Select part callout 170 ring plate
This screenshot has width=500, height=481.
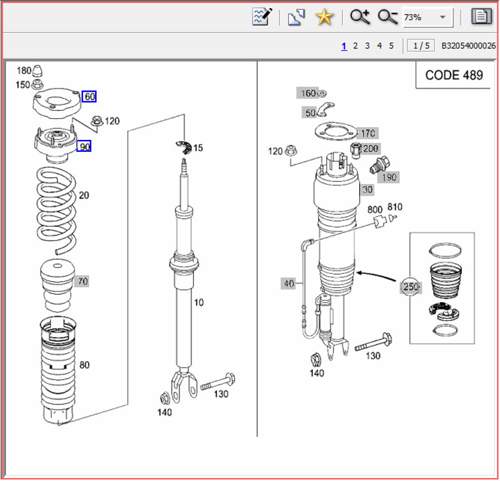pos(367,133)
